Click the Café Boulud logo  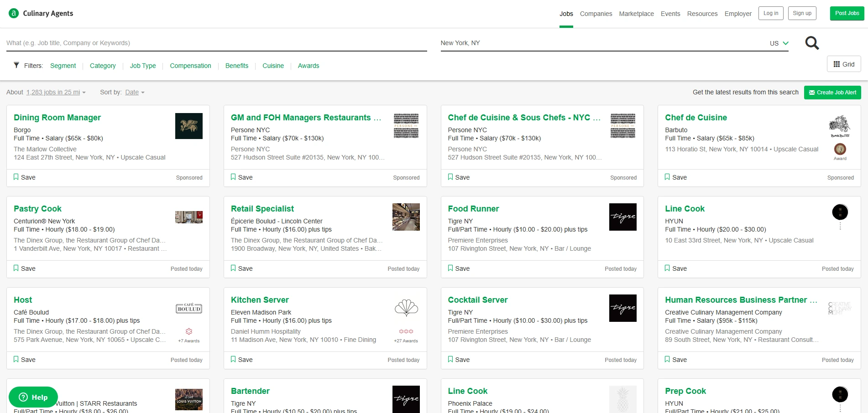click(x=189, y=308)
